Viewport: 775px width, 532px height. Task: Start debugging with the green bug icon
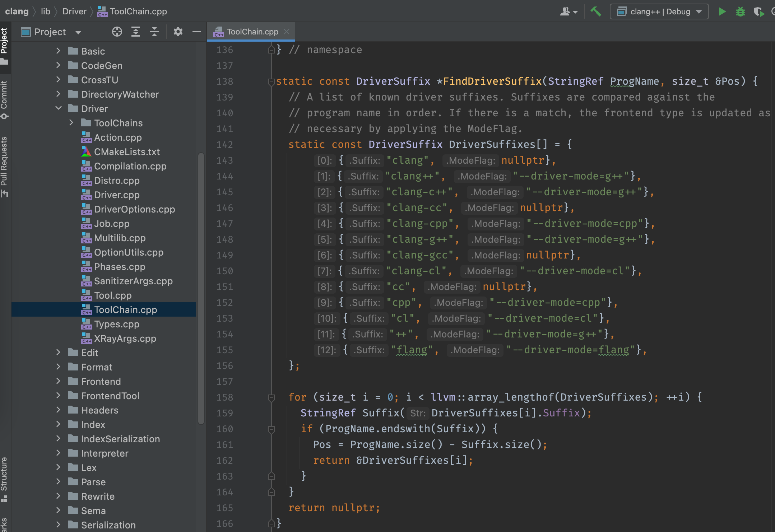point(740,11)
